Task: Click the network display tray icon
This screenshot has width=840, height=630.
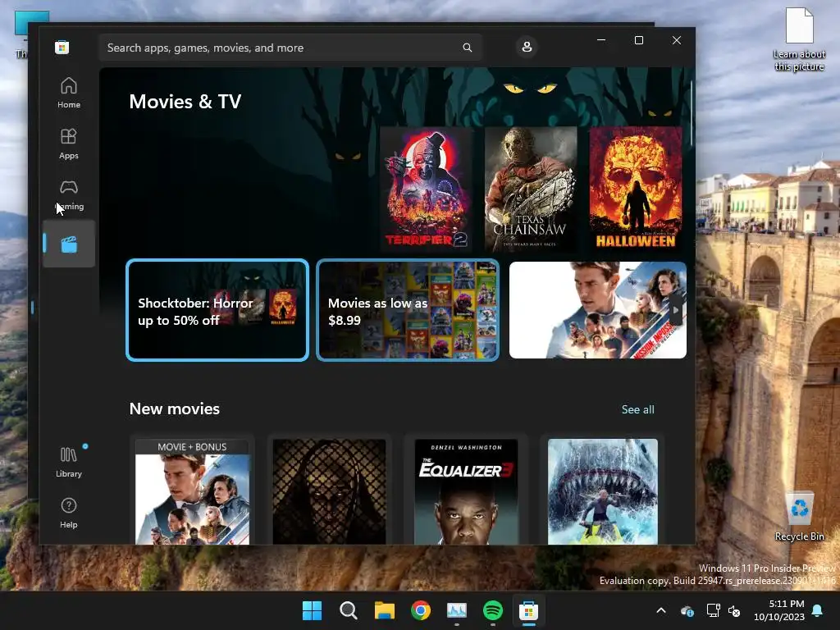Action: (713, 610)
